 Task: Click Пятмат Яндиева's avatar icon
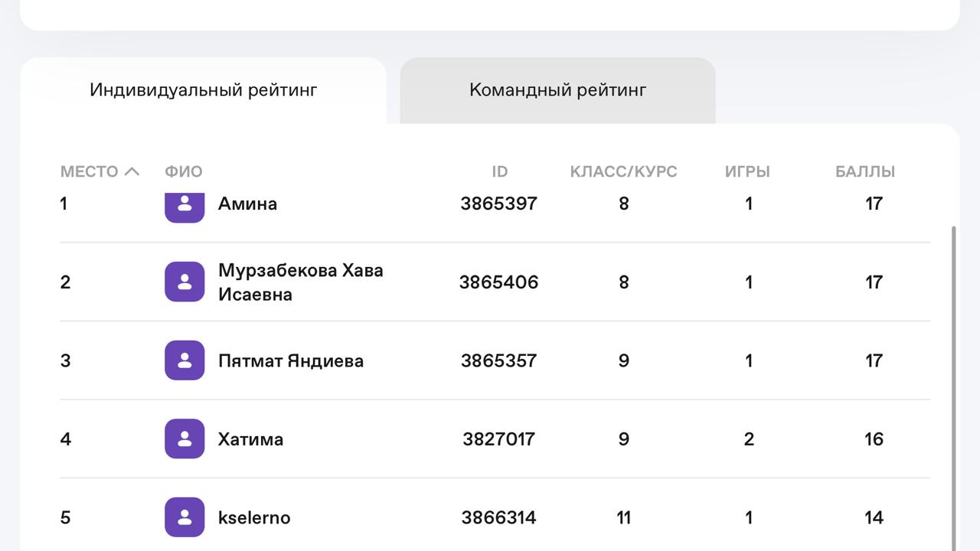tap(185, 360)
